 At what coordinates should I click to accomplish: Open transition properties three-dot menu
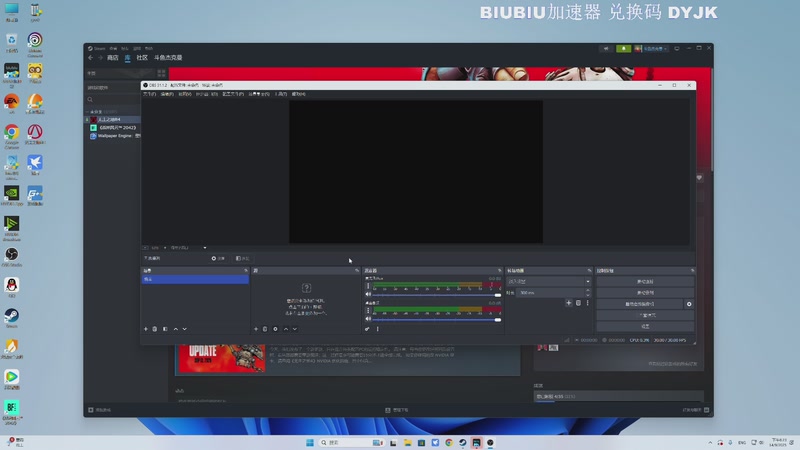tap(587, 303)
